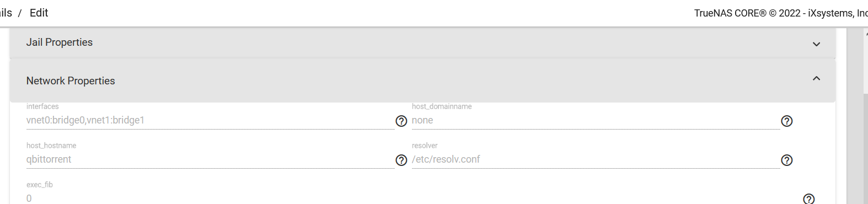Image resolution: width=868 pixels, height=204 pixels.
Task: Focus the resolver /etc/resolv.conf field
Action: click(x=596, y=159)
